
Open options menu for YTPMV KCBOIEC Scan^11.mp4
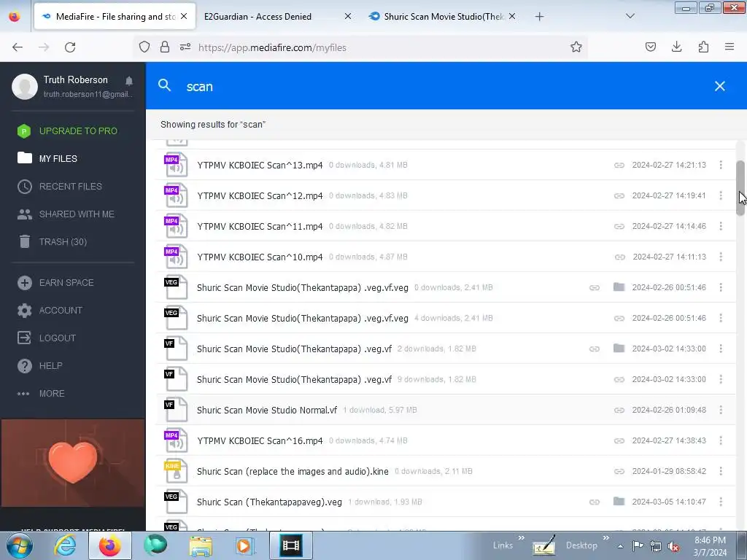[721, 226]
